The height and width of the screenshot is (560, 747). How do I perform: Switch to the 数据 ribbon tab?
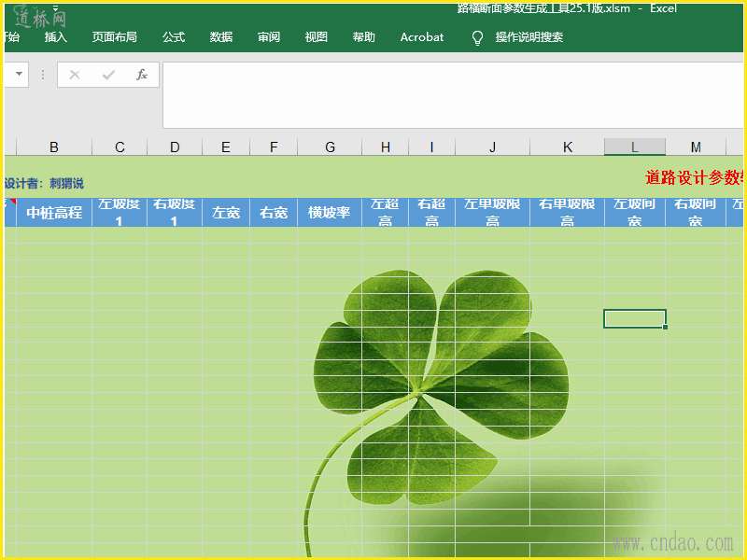click(x=221, y=37)
